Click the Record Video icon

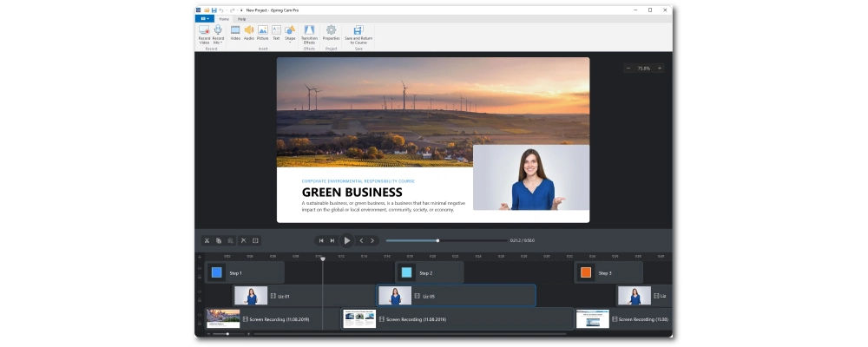(204, 30)
